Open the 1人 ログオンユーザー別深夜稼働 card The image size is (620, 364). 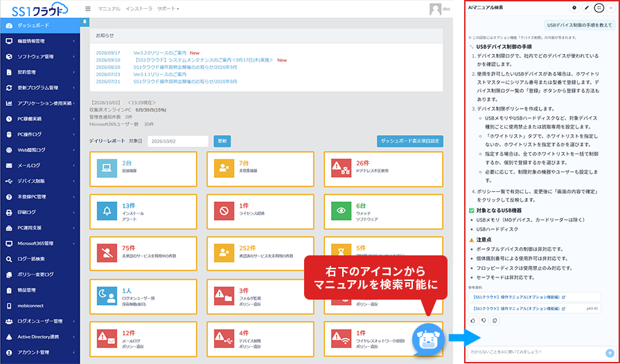coord(143,296)
